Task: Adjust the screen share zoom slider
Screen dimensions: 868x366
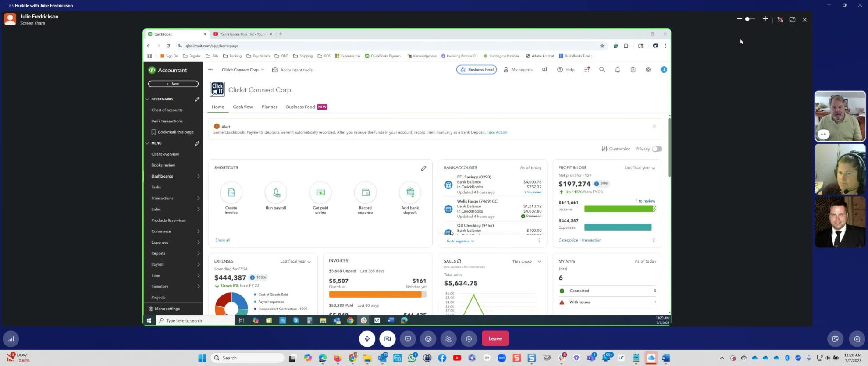Action: coord(748,19)
